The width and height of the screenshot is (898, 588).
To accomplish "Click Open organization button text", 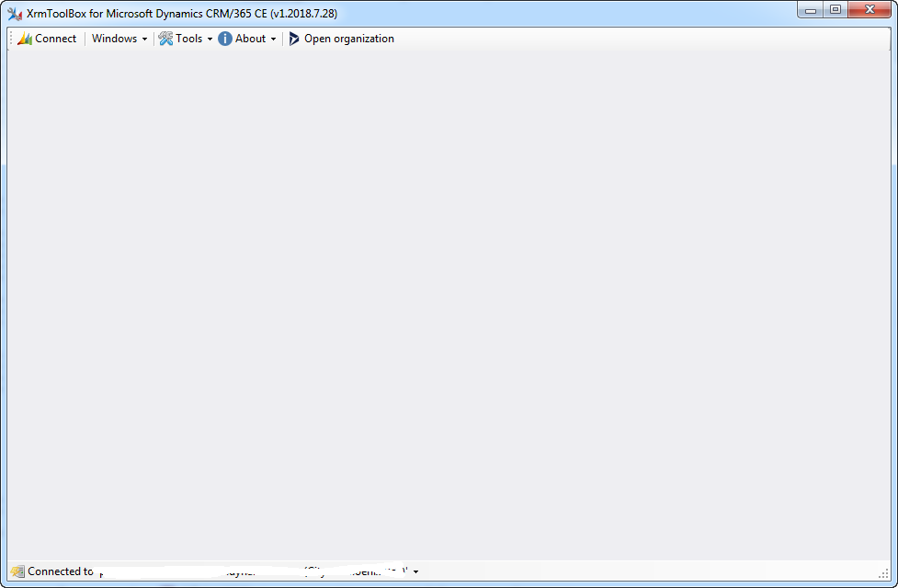I will [348, 39].
